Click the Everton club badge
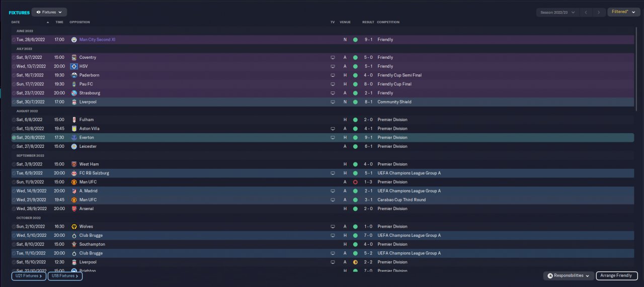 pyautogui.click(x=74, y=137)
